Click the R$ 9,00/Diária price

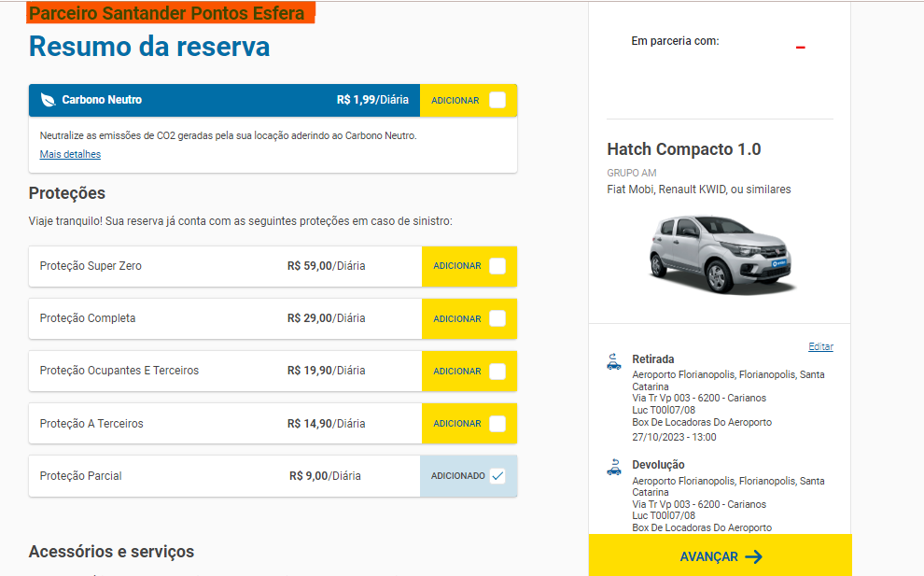[325, 476]
